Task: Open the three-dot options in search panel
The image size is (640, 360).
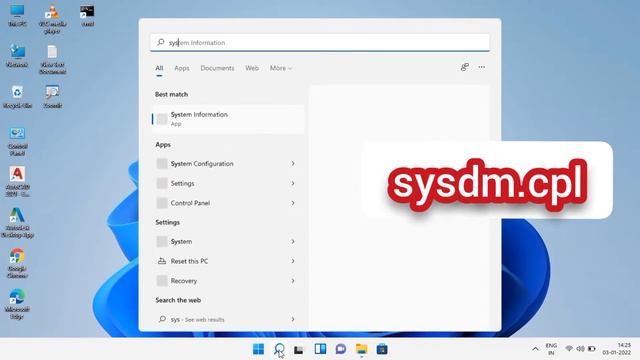Action: (x=482, y=67)
